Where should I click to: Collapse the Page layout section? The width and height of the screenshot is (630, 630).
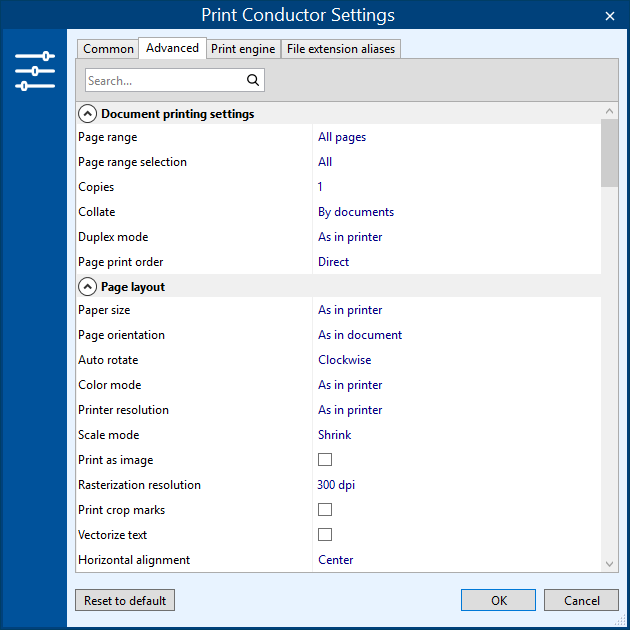coord(88,287)
